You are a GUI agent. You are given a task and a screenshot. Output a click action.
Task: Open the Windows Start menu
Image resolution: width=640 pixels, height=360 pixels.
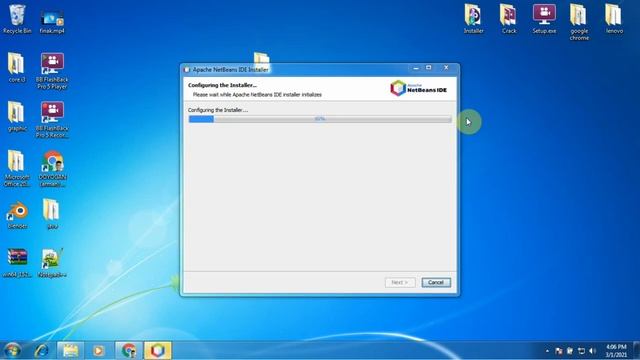pyautogui.click(x=12, y=350)
